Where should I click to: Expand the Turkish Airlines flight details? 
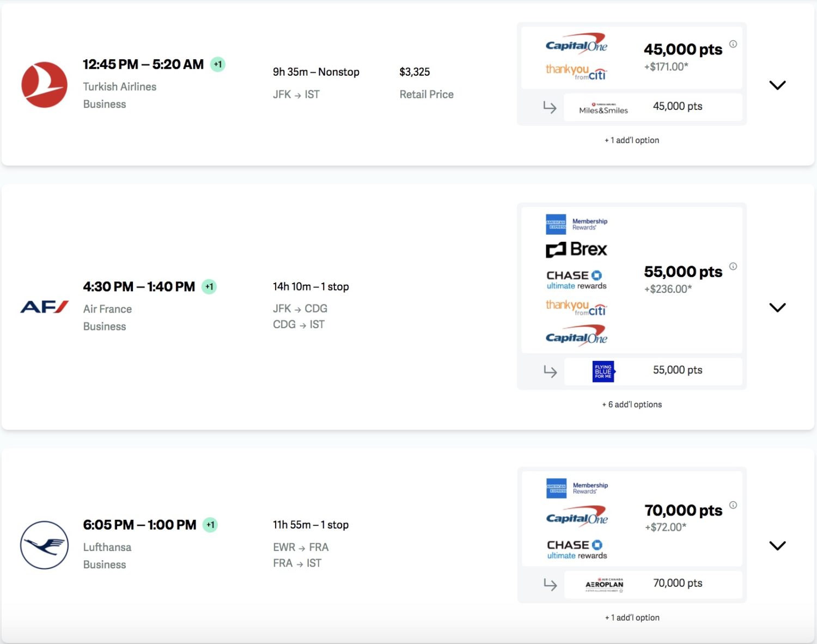coord(777,85)
